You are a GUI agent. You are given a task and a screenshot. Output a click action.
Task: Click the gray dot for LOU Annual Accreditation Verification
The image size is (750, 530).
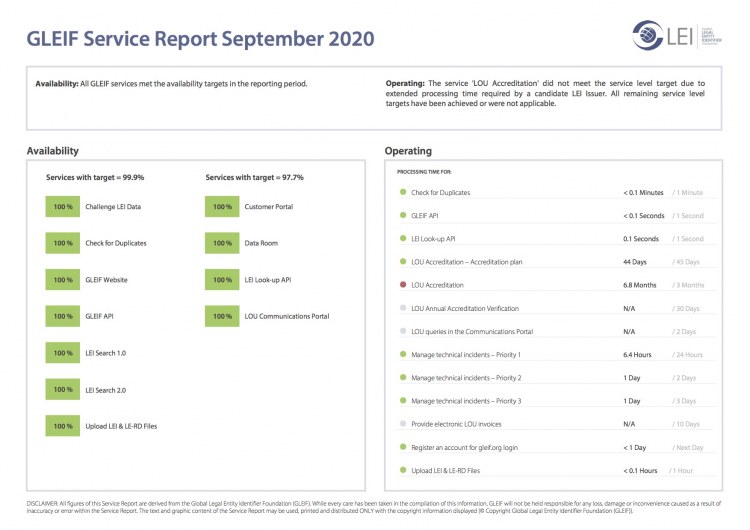402,308
